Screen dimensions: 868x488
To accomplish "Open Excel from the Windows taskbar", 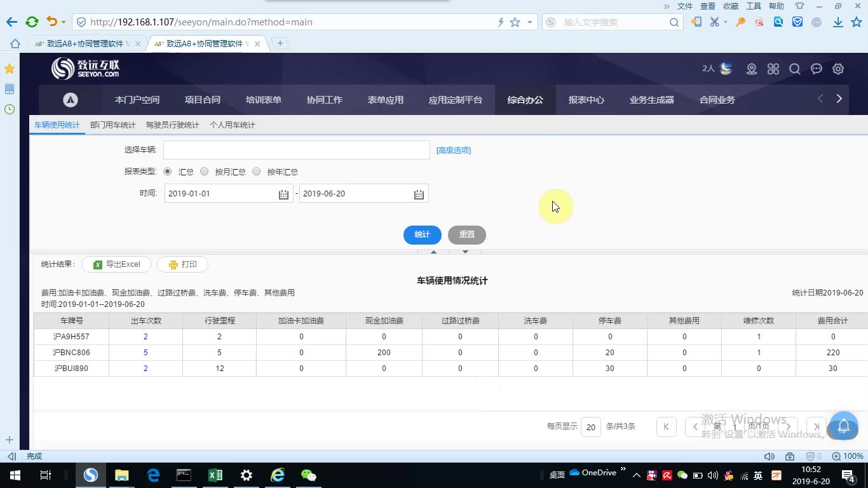I will [215, 475].
